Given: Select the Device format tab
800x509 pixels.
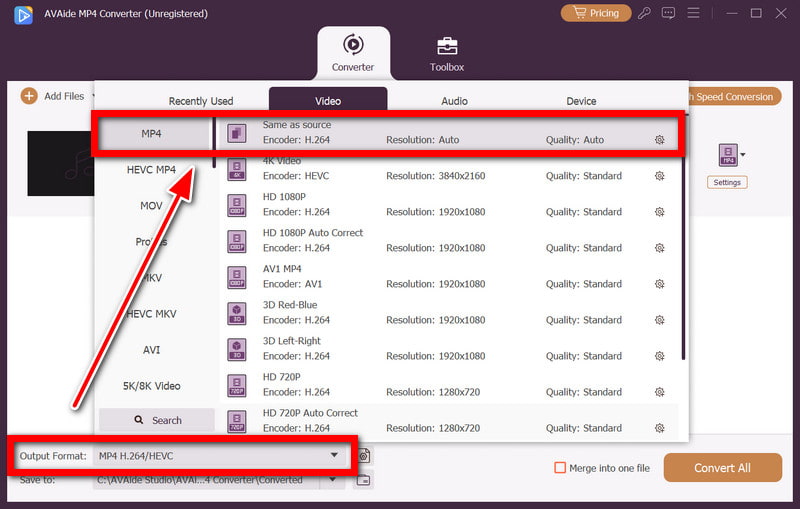Looking at the screenshot, I should (581, 101).
